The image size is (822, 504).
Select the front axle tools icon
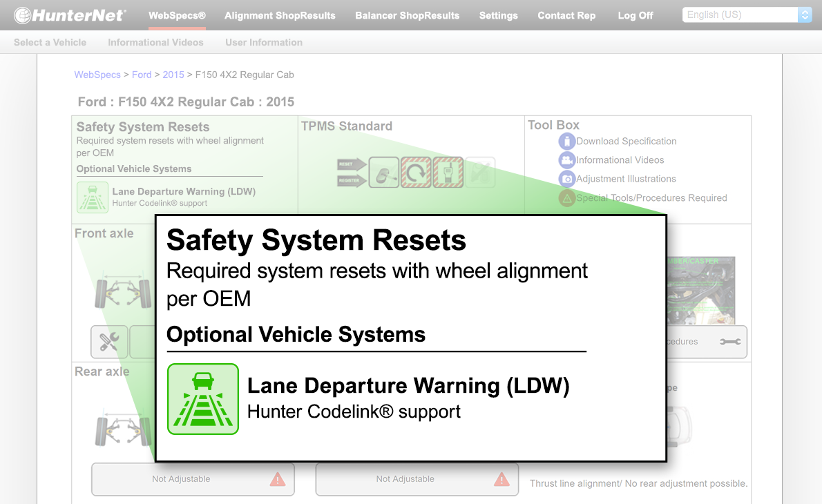108,341
